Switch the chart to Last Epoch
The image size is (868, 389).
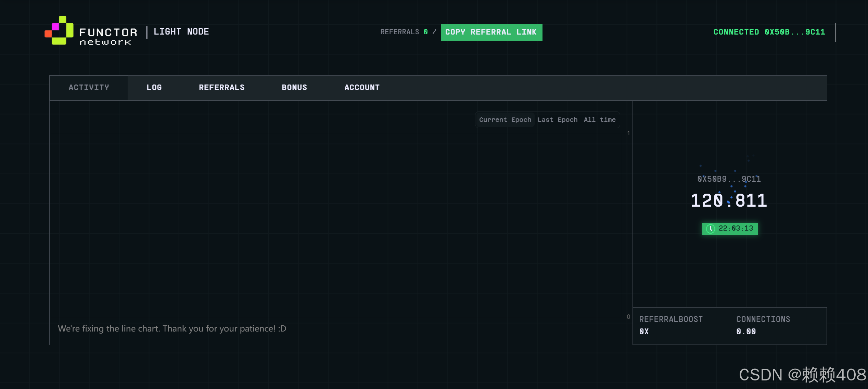point(557,120)
